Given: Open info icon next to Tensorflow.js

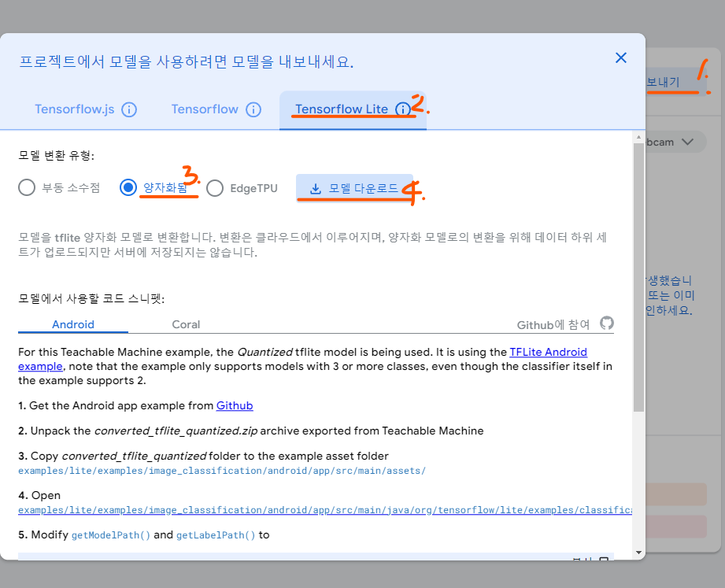Looking at the screenshot, I should tap(129, 109).
